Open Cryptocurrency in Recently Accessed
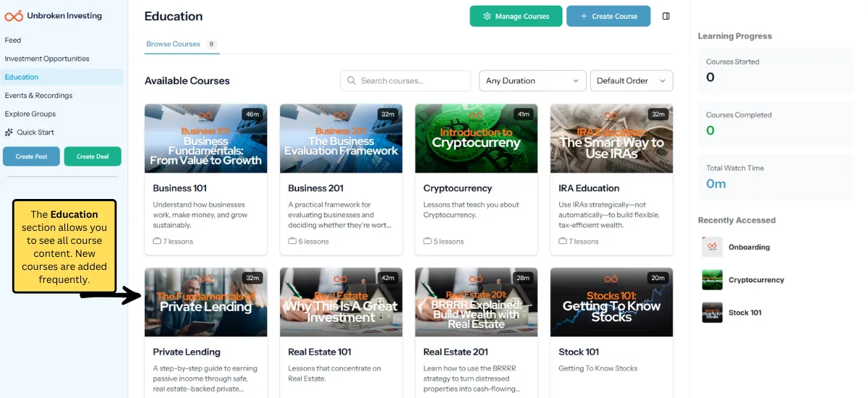 click(x=756, y=280)
